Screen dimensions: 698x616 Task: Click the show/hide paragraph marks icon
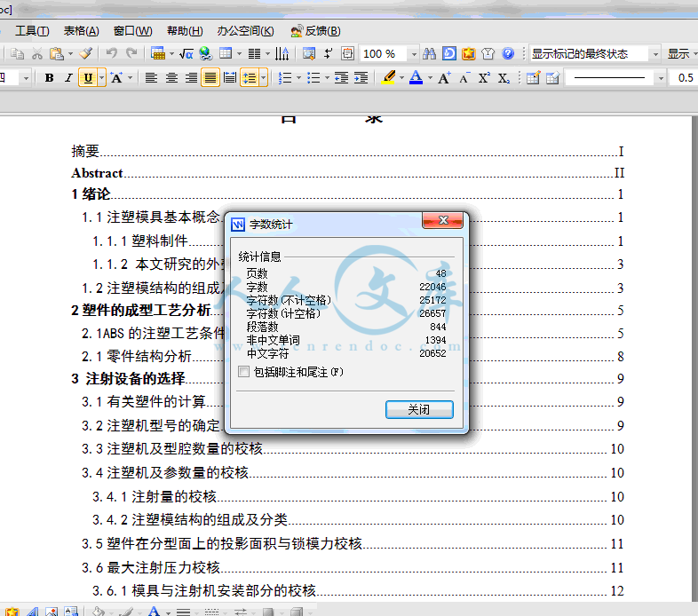pyautogui.click(x=329, y=54)
